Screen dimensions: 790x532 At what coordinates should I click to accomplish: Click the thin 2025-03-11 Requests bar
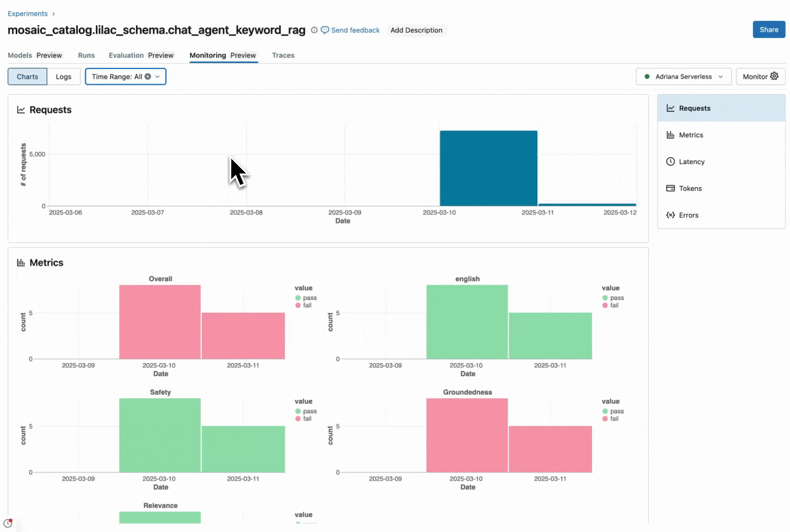click(588, 204)
